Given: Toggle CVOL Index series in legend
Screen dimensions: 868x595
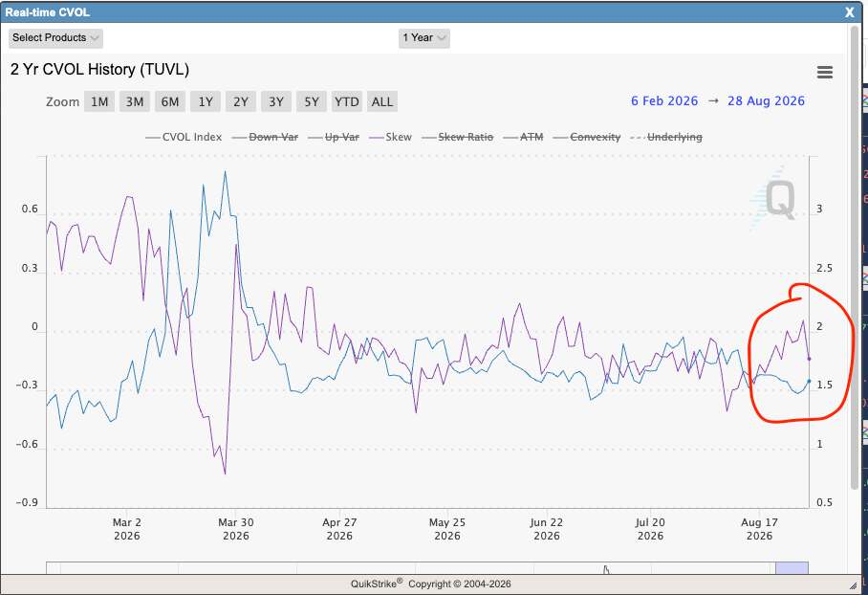Looking at the screenshot, I should (x=184, y=137).
